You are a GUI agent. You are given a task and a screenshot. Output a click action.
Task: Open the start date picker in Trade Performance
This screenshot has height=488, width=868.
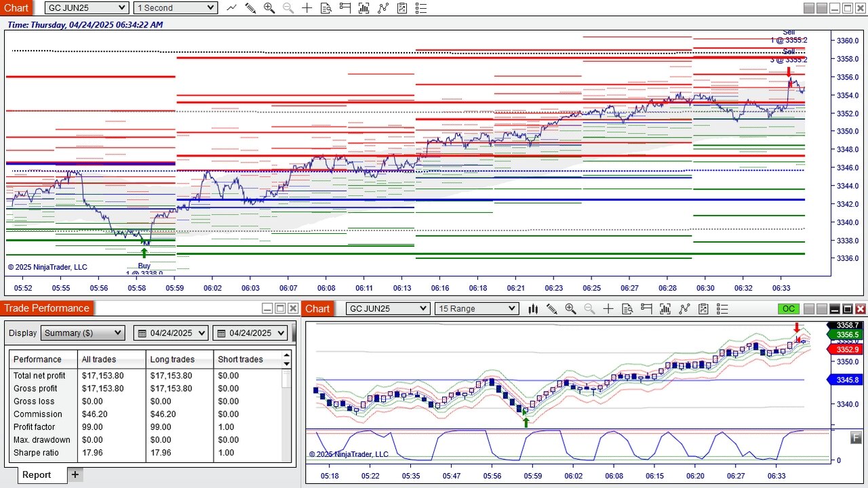[172, 333]
